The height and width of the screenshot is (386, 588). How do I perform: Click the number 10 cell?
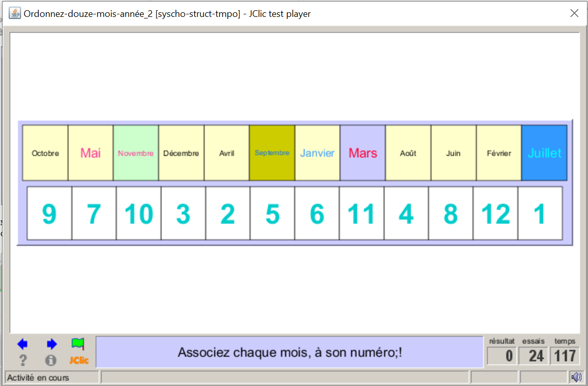[x=138, y=213]
